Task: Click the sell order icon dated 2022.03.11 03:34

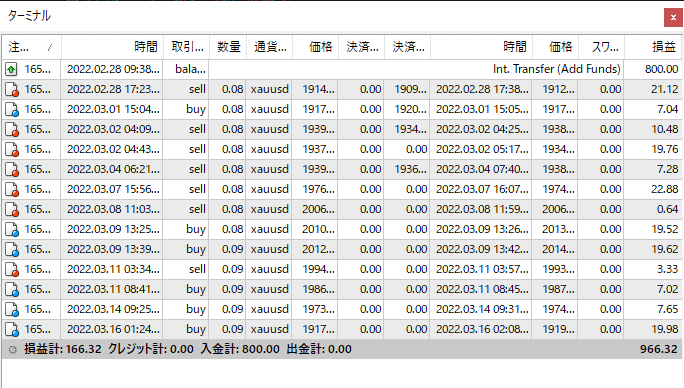Action: [12, 269]
